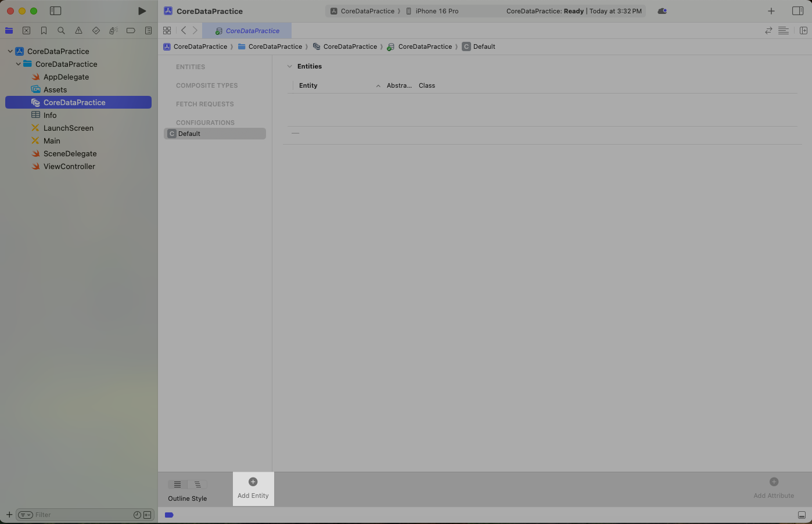Viewport: 812px width, 524px height.
Task: Toggle the navigator sidebar visibility
Action: pos(56,11)
